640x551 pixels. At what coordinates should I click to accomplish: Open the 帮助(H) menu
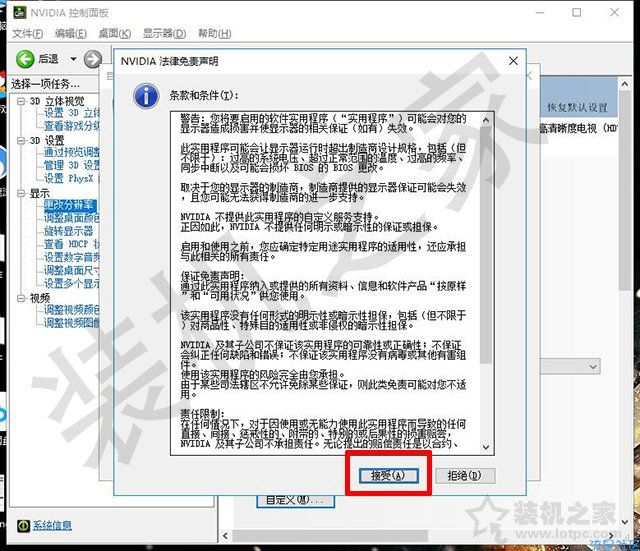coord(214,33)
